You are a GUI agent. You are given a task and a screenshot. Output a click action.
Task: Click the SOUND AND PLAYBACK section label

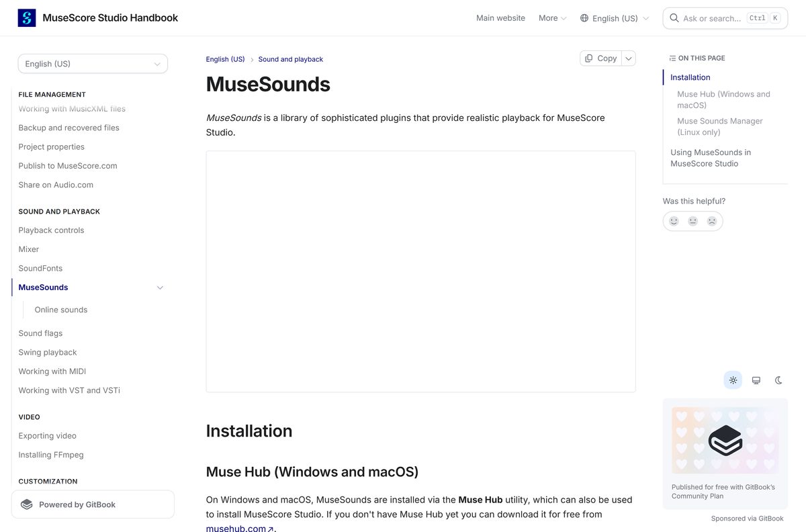pos(59,212)
